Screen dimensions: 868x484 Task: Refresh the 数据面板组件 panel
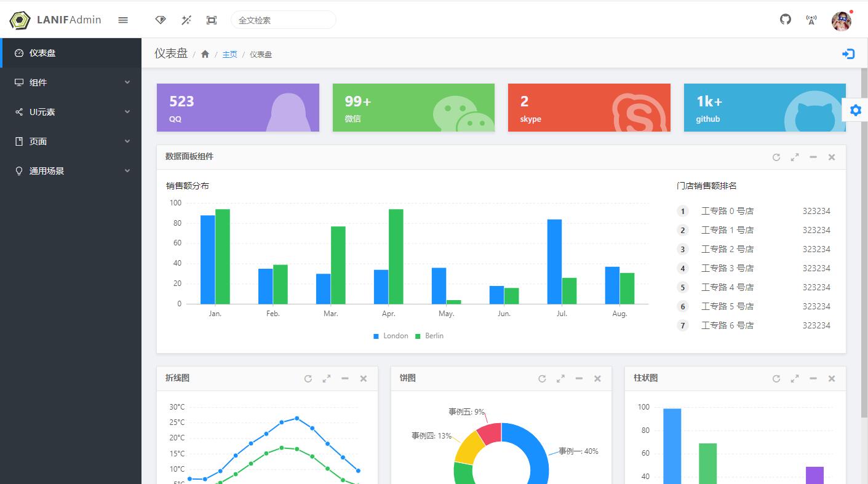pos(776,157)
